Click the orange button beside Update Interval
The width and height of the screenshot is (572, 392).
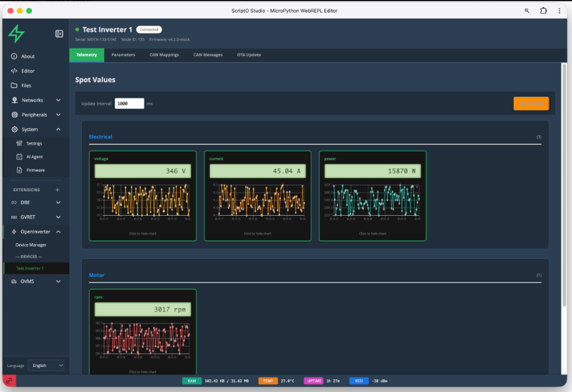pos(531,104)
